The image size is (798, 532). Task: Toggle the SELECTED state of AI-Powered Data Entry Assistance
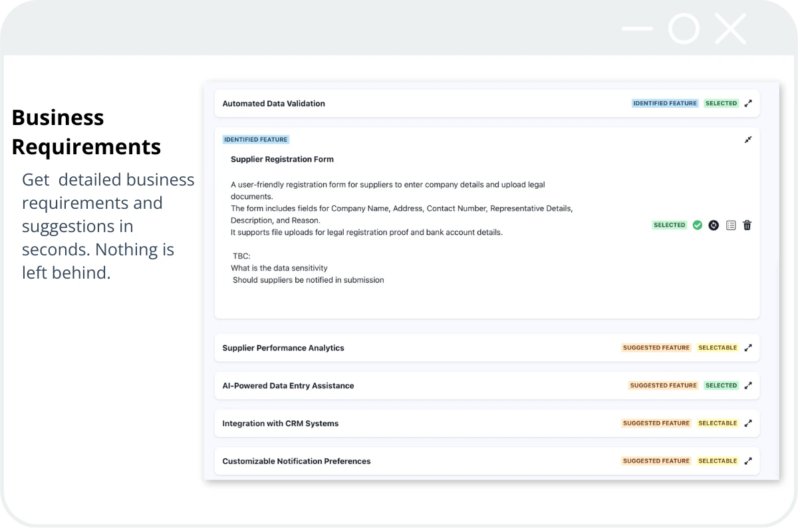click(721, 385)
